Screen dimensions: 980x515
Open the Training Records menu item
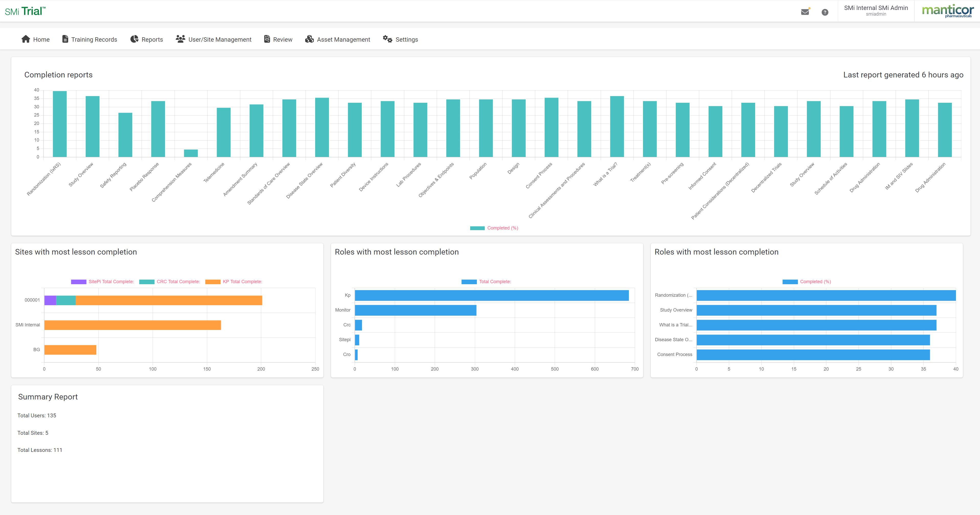pyautogui.click(x=94, y=40)
